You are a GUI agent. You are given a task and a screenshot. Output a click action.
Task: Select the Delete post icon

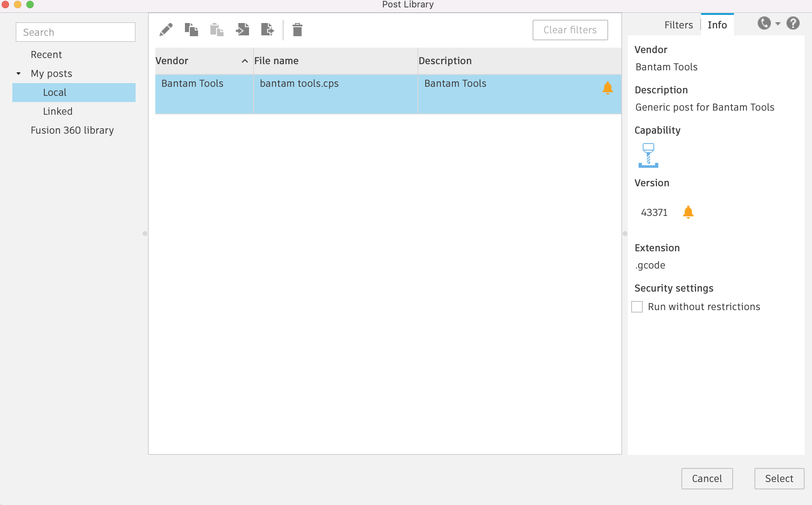tap(297, 30)
